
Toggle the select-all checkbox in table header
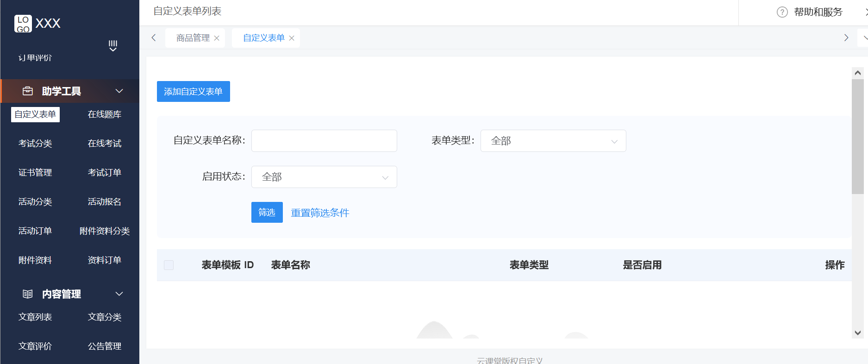pyautogui.click(x=169, y=265)
